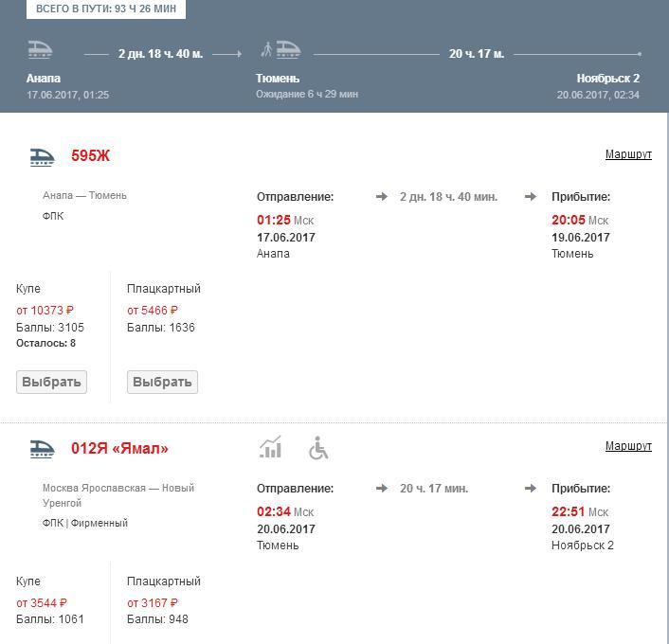Select train title 012Я «Ямал»
This screenshot has width=669, height=644.
[x=119, y=448]
